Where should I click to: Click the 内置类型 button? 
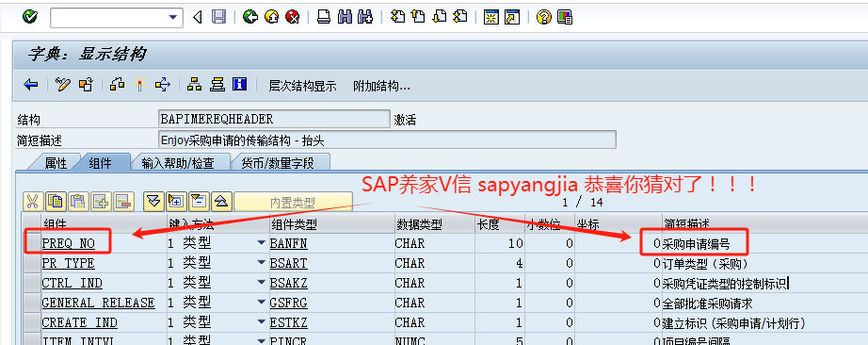point(293,202)
